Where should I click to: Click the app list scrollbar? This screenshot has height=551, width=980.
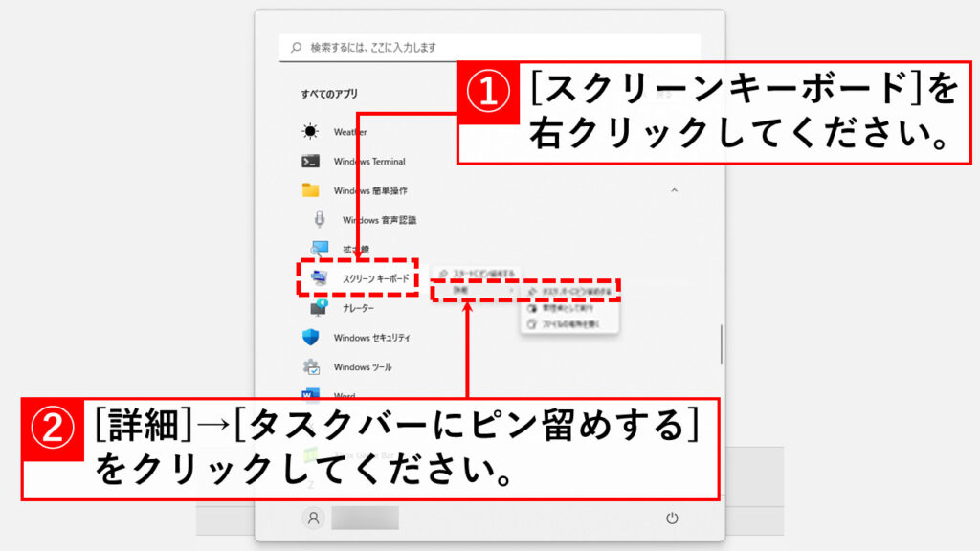[722, 344]
